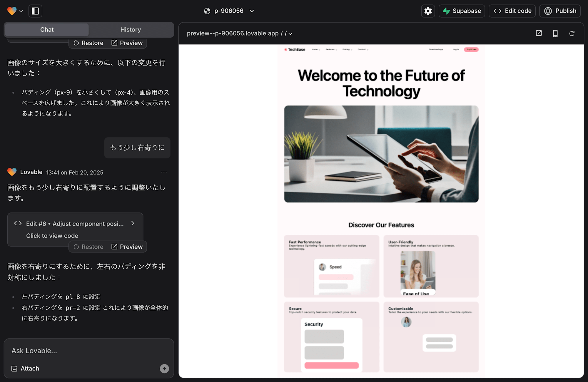Expand the preview URL route dropdown
The height and width of the screenshot is (382, 588).
click(290, 34)
